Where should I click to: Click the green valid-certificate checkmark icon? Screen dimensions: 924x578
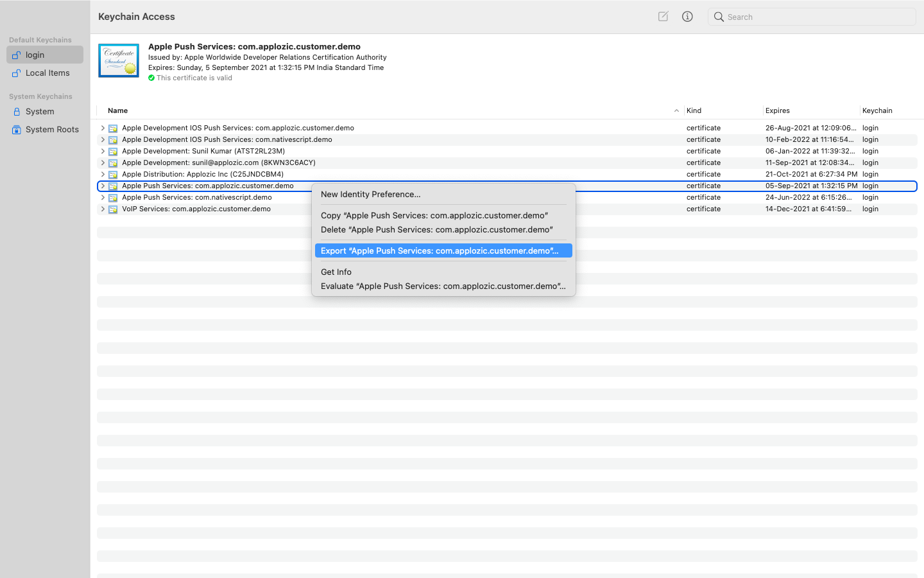tap(151, 78)
